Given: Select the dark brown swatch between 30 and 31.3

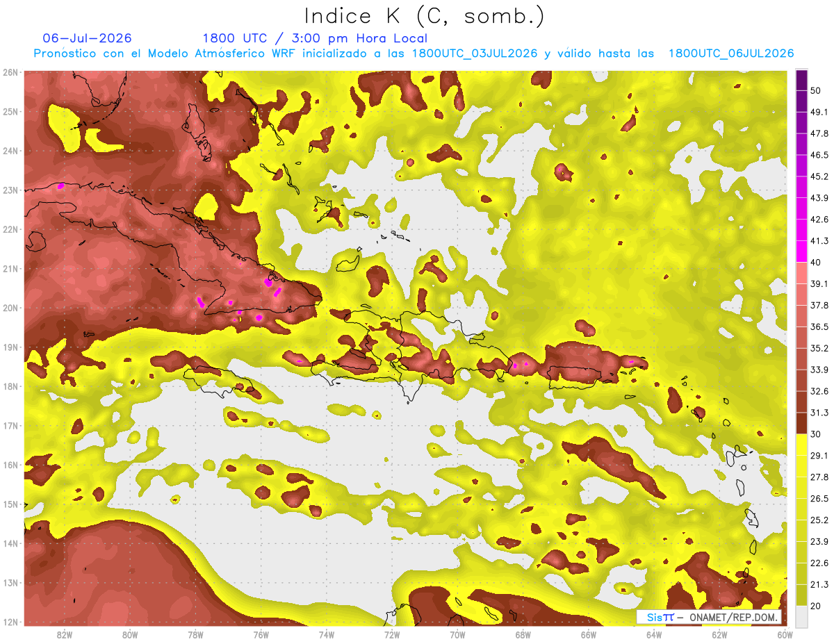Looking at the screenshot, I should tap(801, 423).
